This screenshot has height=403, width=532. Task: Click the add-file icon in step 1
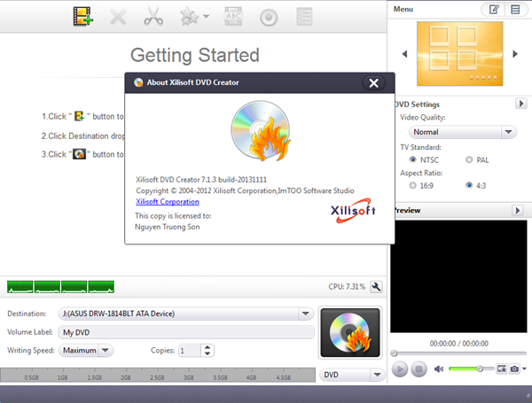tap(79, 116)
